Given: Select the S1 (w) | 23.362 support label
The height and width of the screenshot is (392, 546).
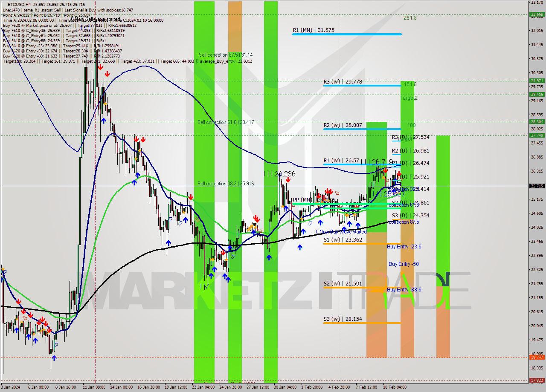Looking at the screenshot, I should pos(343,240).
